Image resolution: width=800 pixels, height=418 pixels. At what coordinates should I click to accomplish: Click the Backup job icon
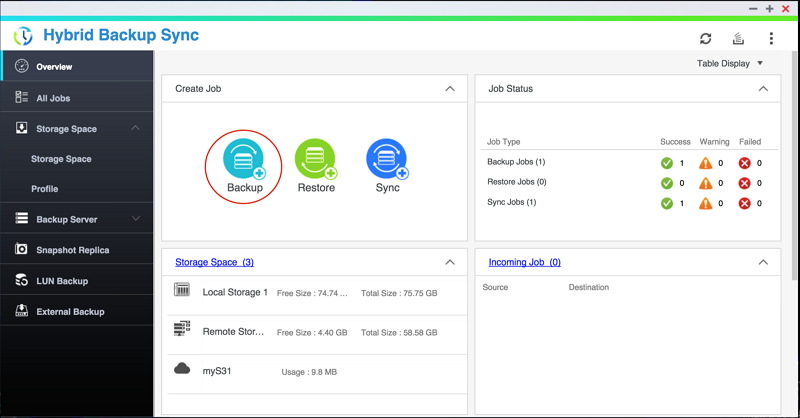pyautogui.click(x=244, y=160)
